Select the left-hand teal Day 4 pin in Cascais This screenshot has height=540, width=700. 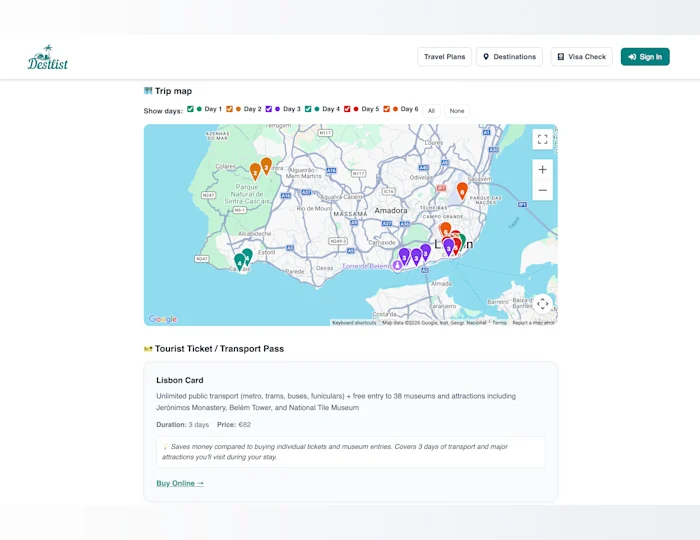pos(240,262)
